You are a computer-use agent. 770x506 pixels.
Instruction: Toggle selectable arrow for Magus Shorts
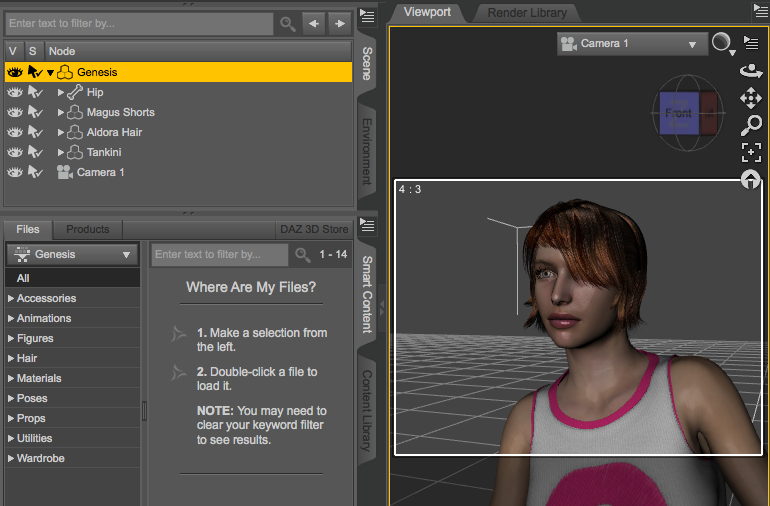tap(35, 112)
